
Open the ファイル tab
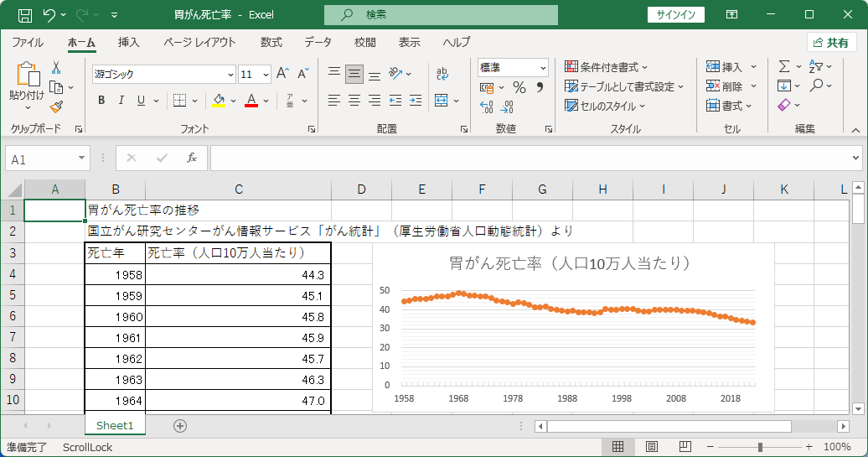[28, 43]
